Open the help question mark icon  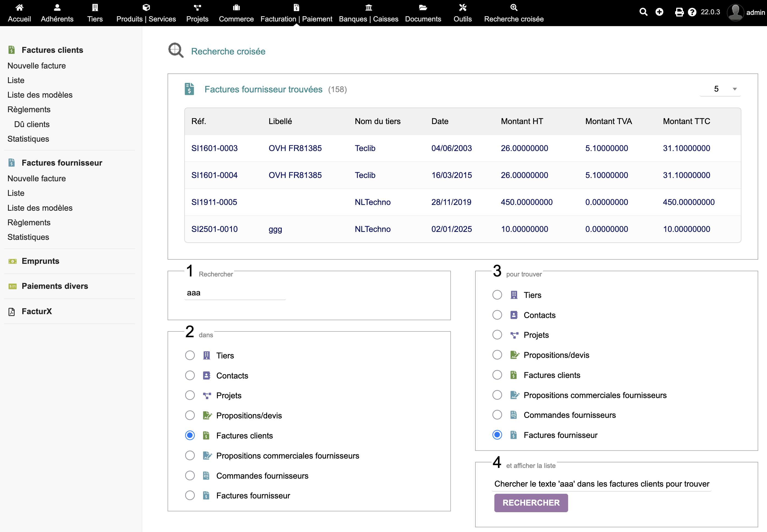click(x=692, y=12)
